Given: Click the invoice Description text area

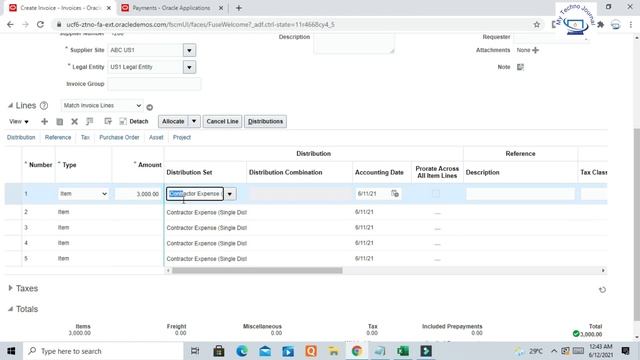Looking at the screenshot, I should 354,44.
